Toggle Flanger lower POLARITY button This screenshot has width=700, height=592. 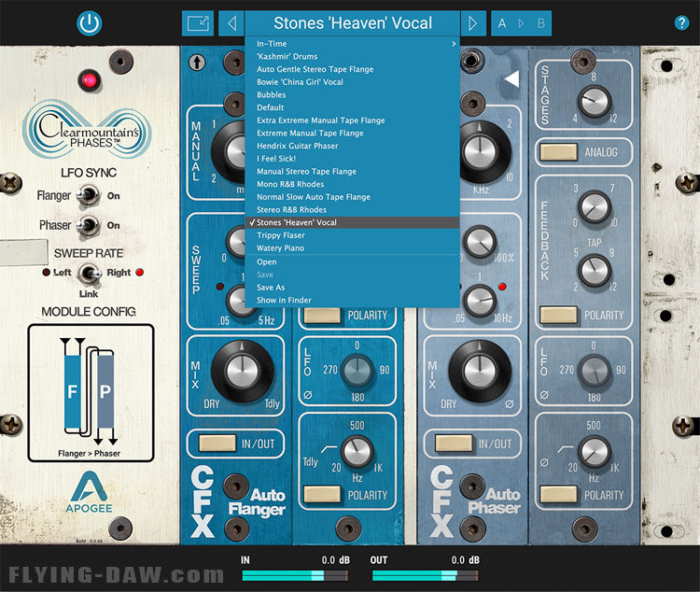pos(322,495)
